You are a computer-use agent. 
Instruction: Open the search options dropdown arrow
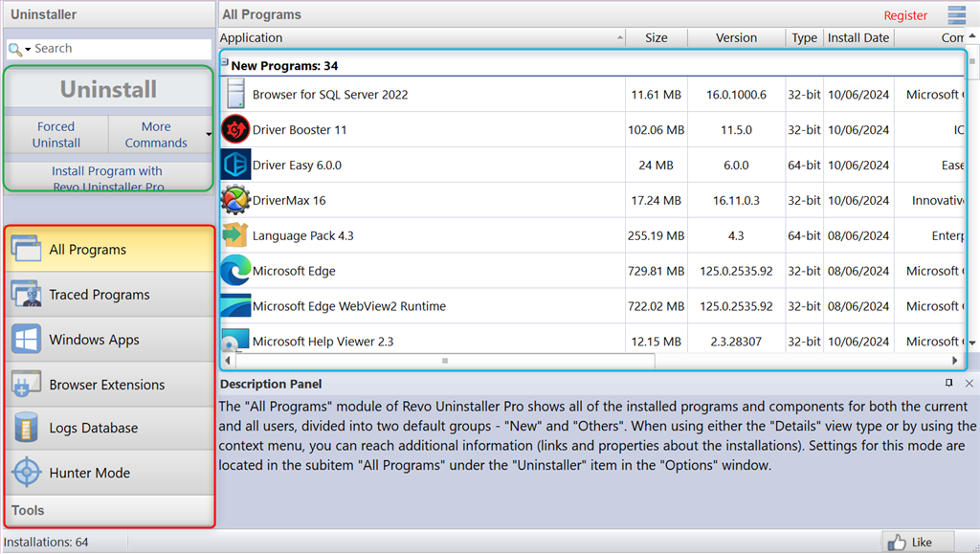click(x=28, y=50)
